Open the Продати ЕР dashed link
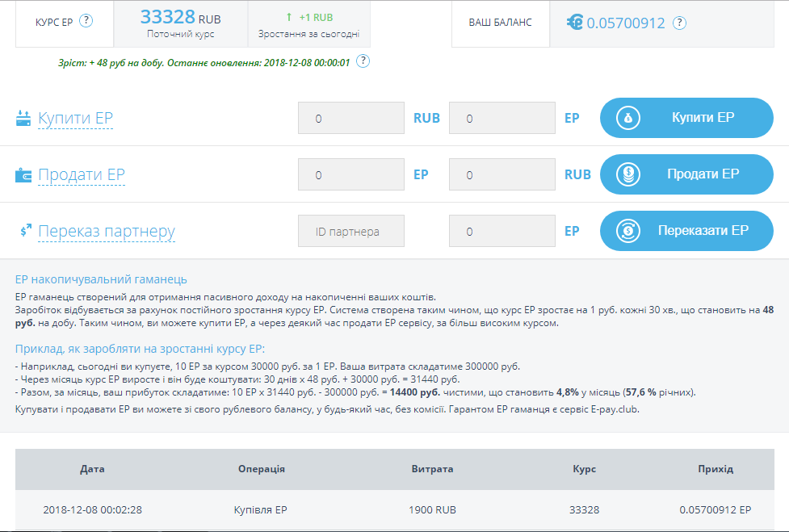Image resolution: width=789 pixels, height=532 pixels. [x=81, y=175]
